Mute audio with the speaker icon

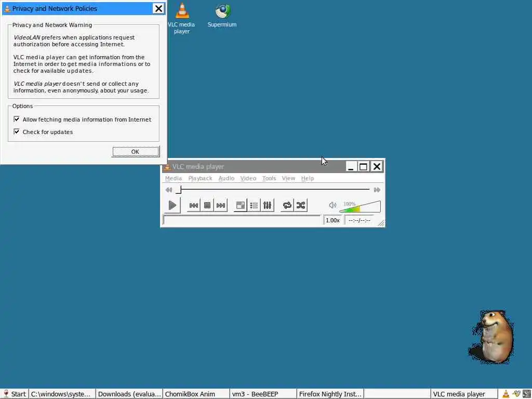[x=332, y=205]
